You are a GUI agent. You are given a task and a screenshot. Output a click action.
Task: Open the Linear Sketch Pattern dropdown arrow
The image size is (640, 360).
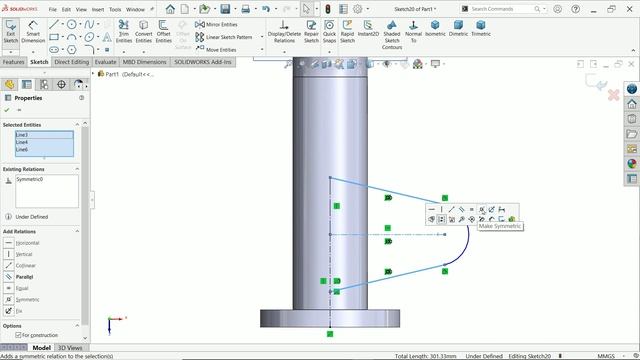pyautogui.click(x=262, y=37)
